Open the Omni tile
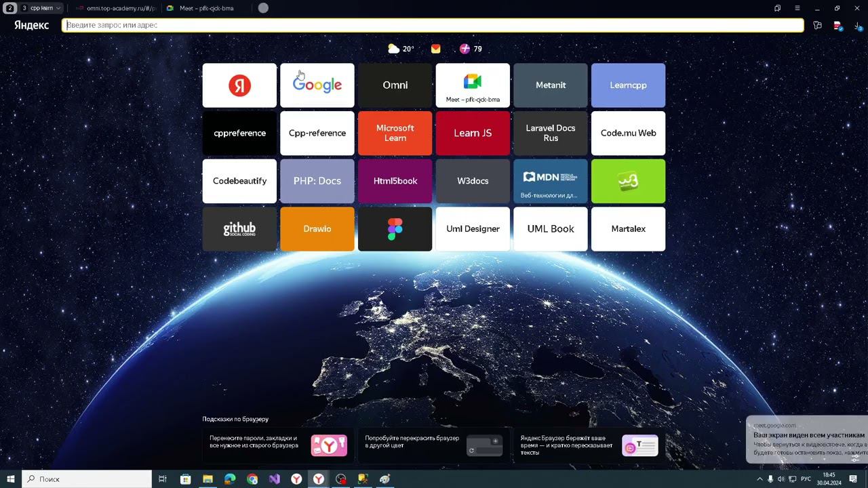 coord(395,85)
